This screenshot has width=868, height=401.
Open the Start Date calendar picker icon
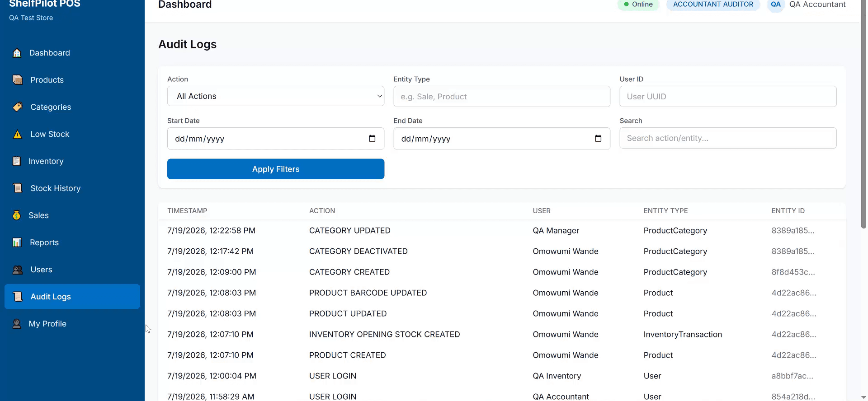[x=372, y=139]
